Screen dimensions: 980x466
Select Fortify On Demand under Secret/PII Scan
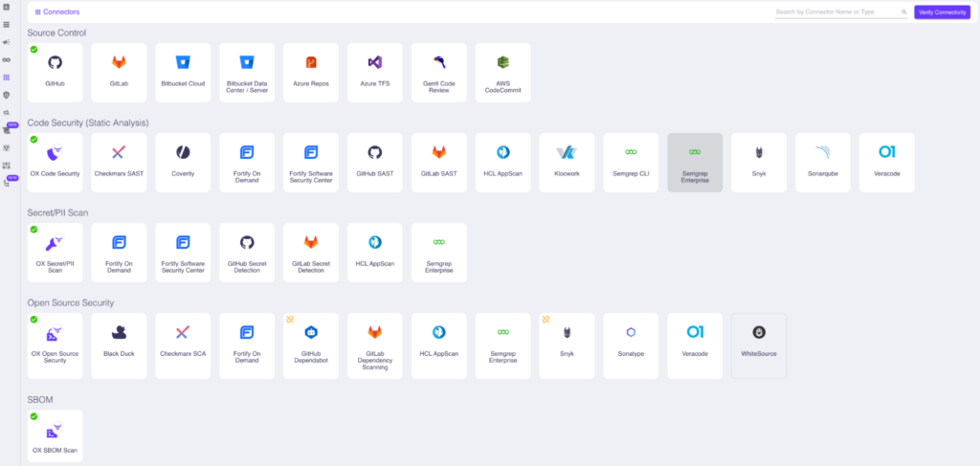[x=119, y=253]
